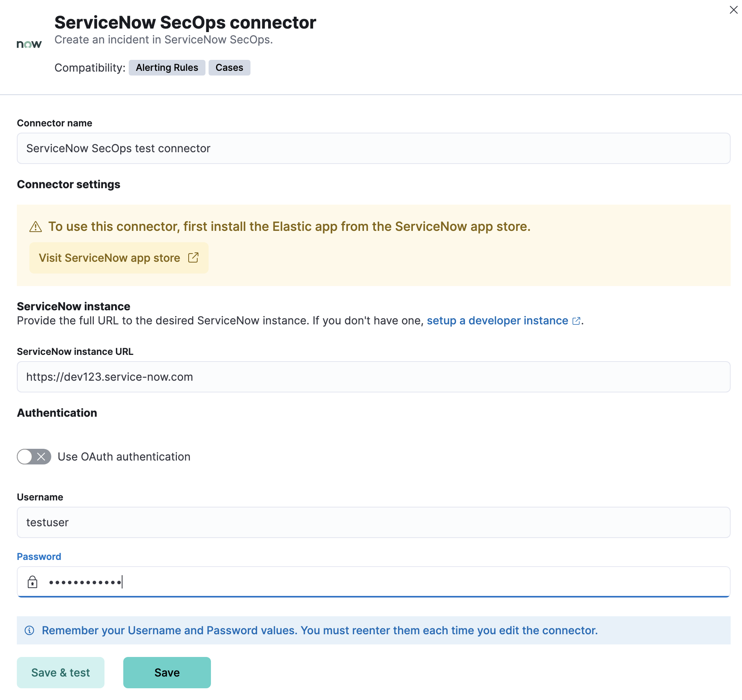The height and width of the screenshot is (700, 742).
Task: Select the Alerting Rules compatibility badge
Action: tap(167, 67)
